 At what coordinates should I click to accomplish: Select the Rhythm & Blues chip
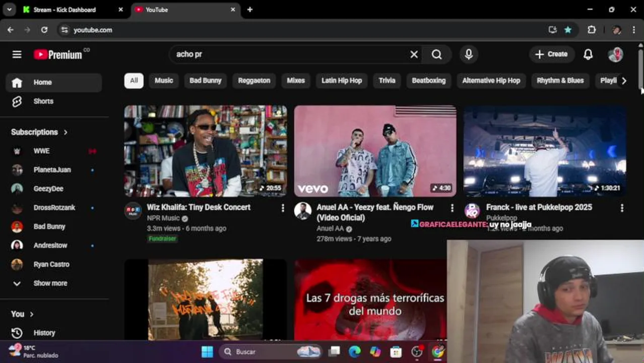[x=560, y=81]
